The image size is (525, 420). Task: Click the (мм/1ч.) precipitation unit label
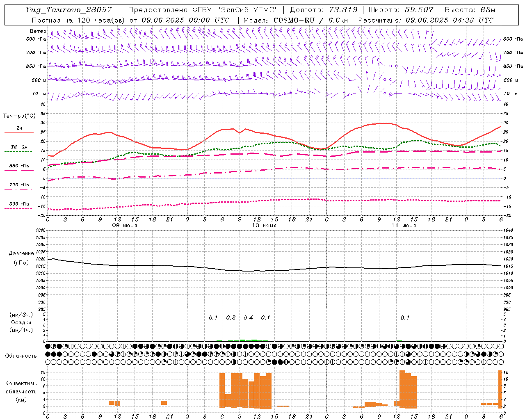(21, 330)
